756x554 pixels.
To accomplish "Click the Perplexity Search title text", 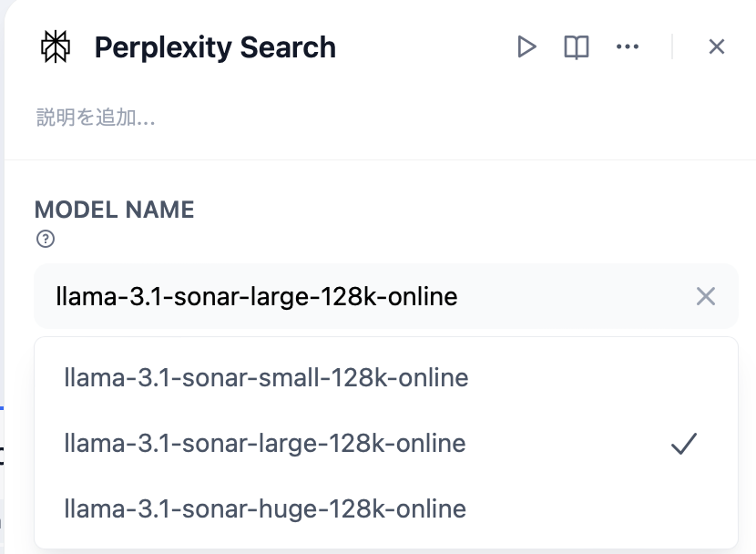I will pos(216,47).
